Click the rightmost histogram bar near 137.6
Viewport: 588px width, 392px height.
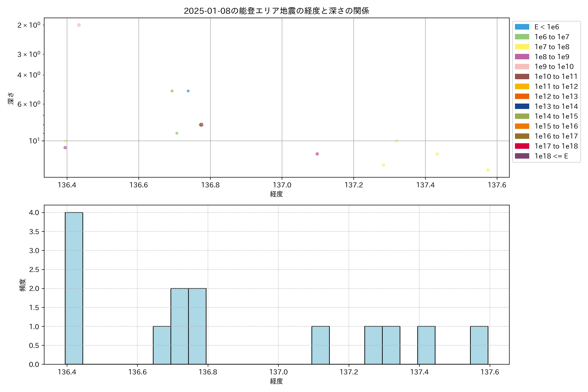click(479, 345)
